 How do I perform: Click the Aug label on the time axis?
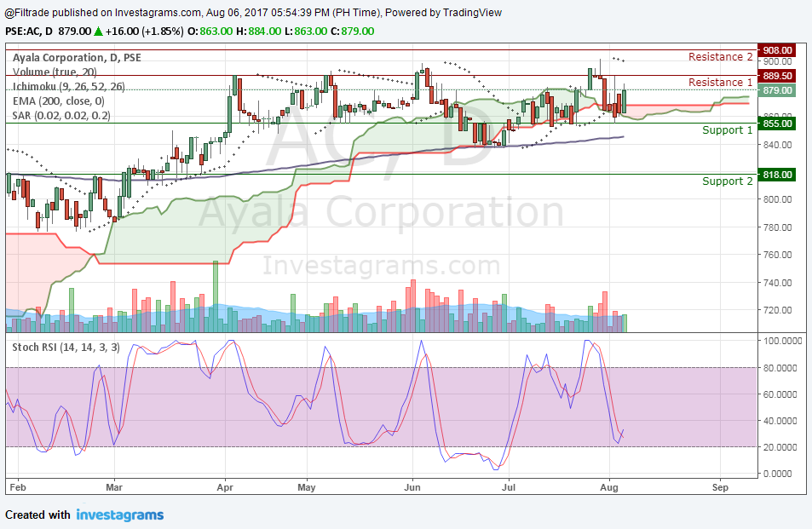pyautogui.click(x=608, y=487)
